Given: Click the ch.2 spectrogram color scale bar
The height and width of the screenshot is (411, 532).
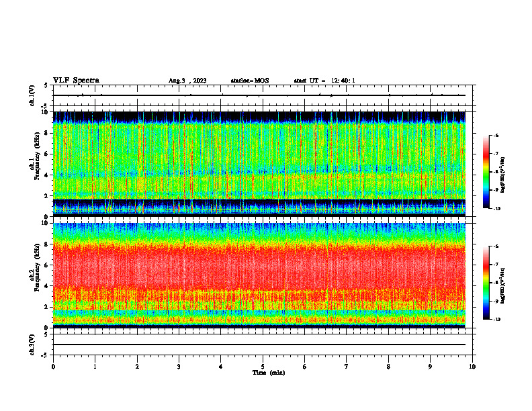Looking at the screenshot, I should click(486, 283).
